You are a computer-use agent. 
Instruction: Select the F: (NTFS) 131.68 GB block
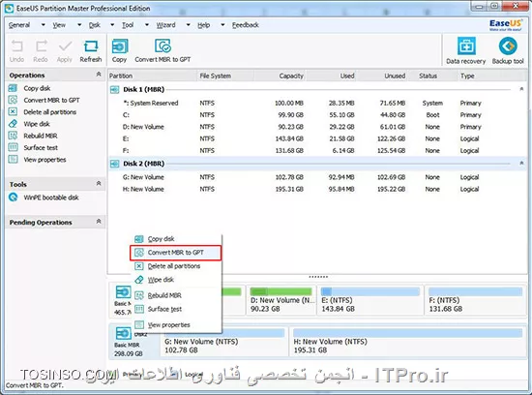click(x=475, y=300)
